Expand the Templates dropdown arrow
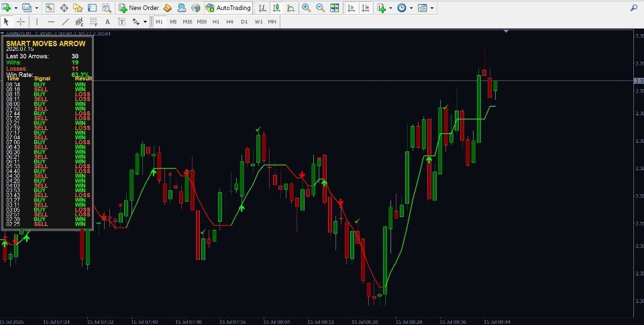This screenshot has width=644, height=325. 431,8
